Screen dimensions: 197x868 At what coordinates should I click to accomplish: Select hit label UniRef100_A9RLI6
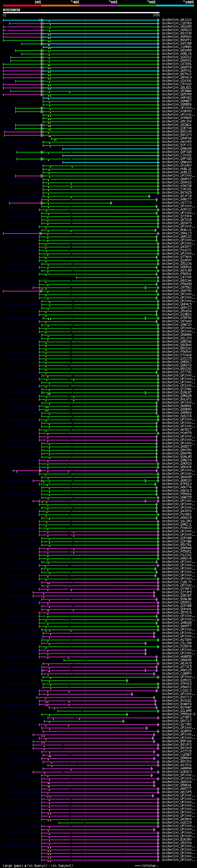point(177,54)
